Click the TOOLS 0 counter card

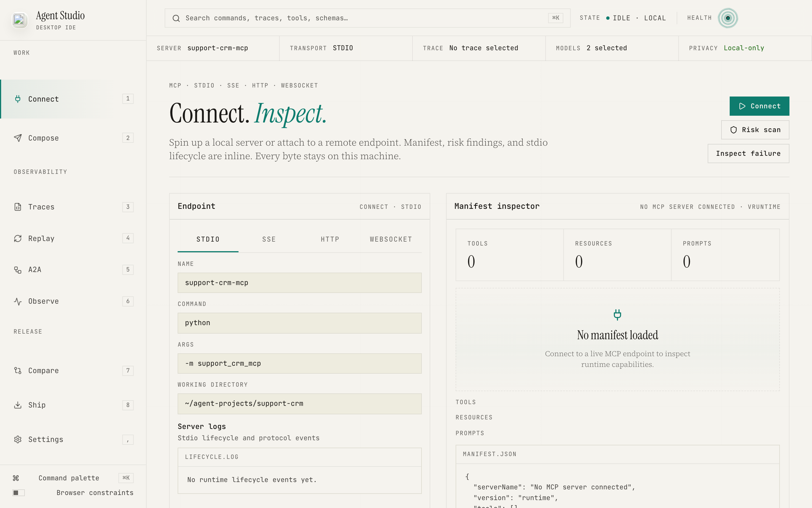click(x=510, y=255)
